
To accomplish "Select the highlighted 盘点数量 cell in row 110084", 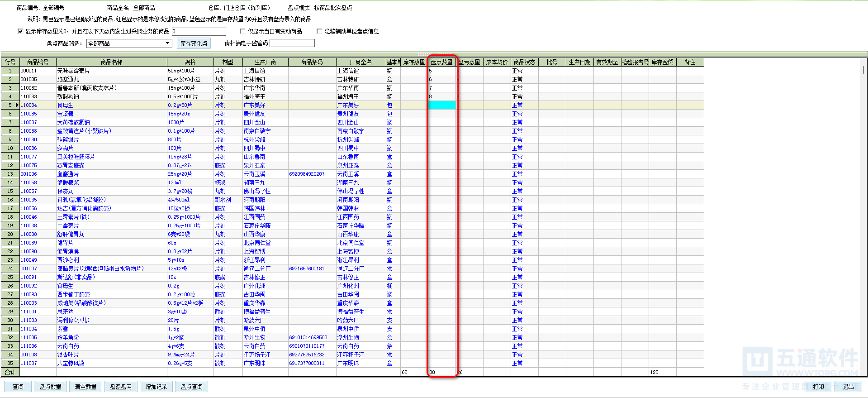I will (x=442, y=105).
